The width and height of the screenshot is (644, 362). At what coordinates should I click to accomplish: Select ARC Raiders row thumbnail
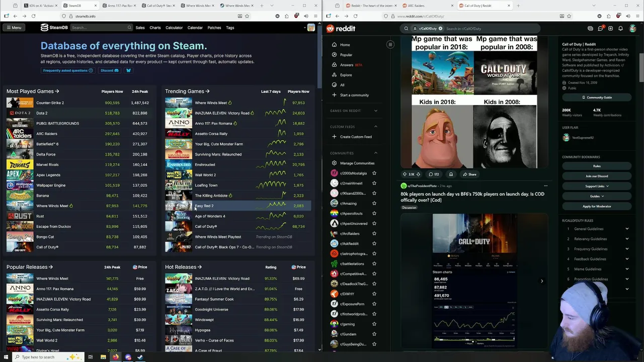pos(20,134)
